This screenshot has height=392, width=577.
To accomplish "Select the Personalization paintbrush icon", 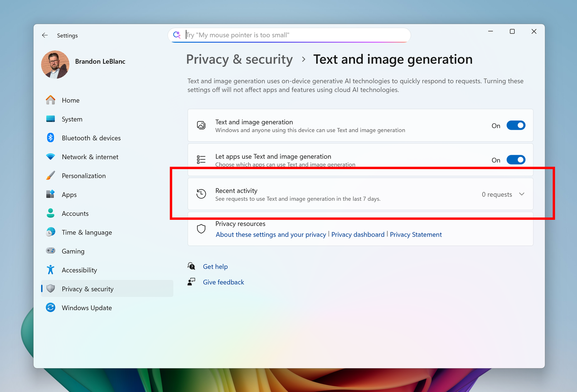I will 50,175.
